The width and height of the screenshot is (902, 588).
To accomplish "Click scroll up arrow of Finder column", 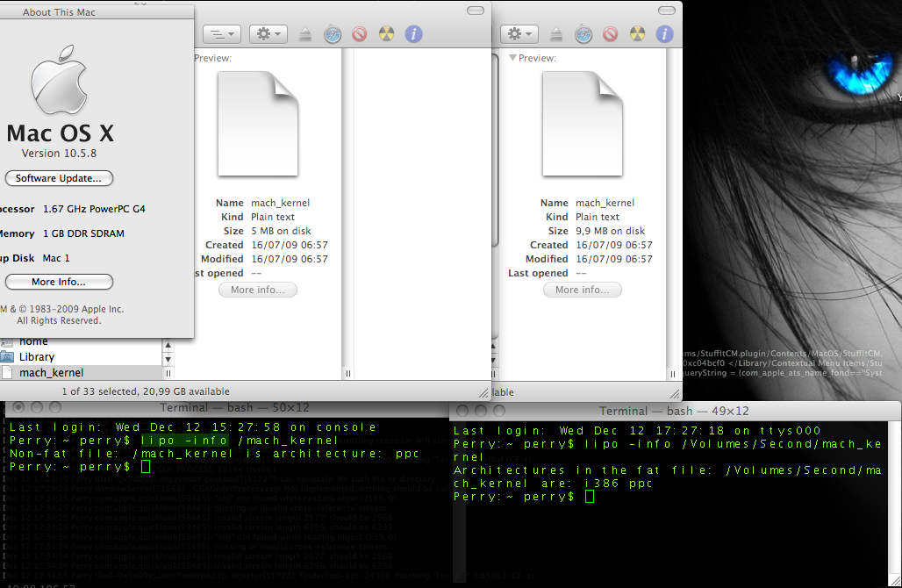I will tap(168, 346).
